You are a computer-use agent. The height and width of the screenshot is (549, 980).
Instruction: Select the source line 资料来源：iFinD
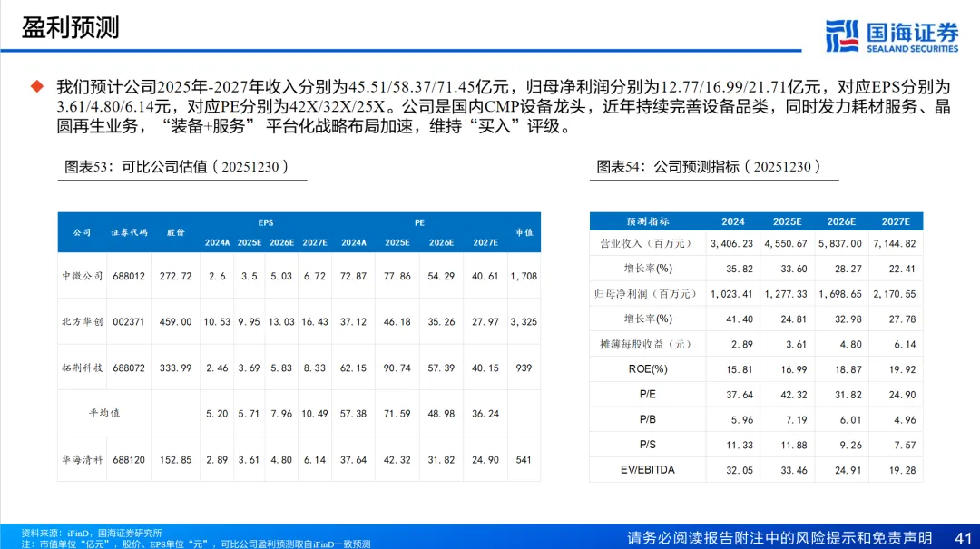click(x=92, y=534)
